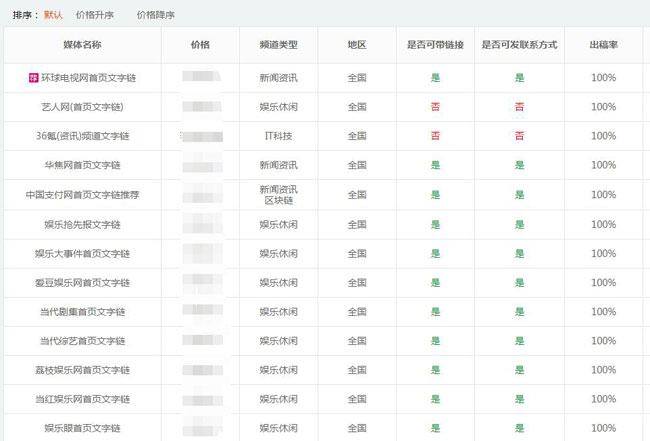Click the 频道类型 column header
Viewport: 650px width, 441px height.
[279, 45]
